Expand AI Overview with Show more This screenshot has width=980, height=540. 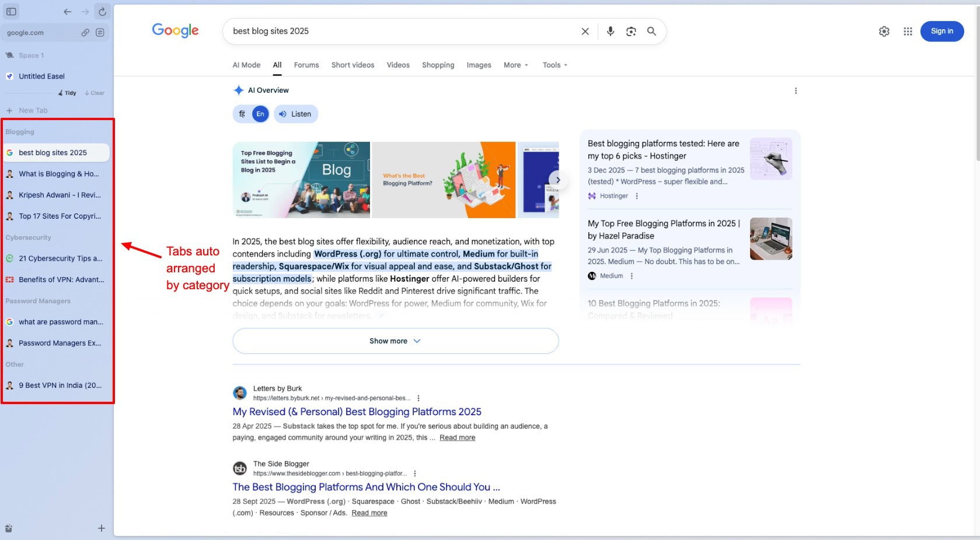click(x=395, y=341)
